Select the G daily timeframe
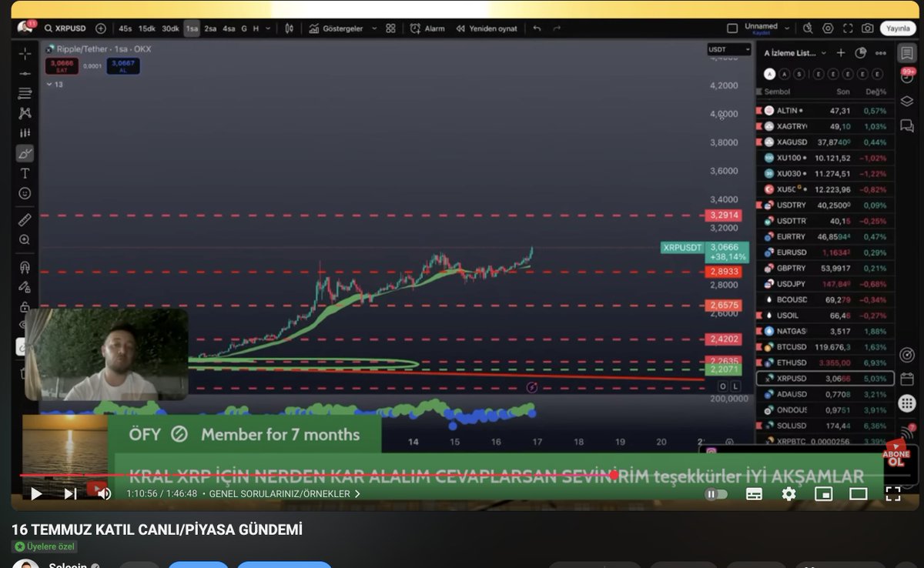 pos(244,28)
